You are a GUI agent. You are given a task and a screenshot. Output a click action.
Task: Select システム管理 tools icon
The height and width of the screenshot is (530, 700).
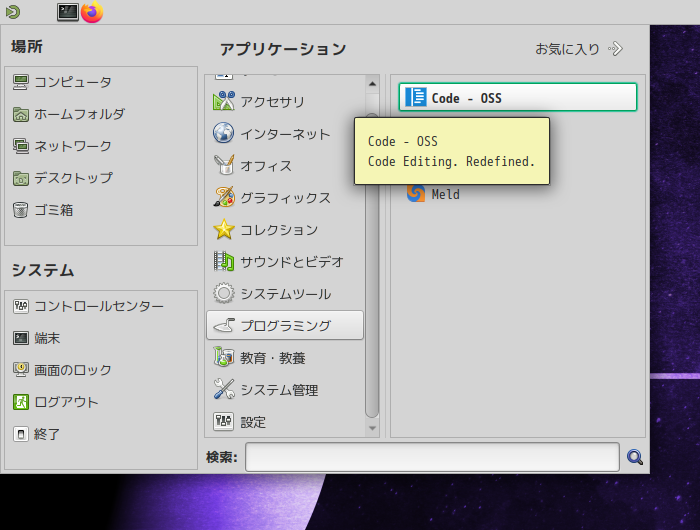(224, 389)
